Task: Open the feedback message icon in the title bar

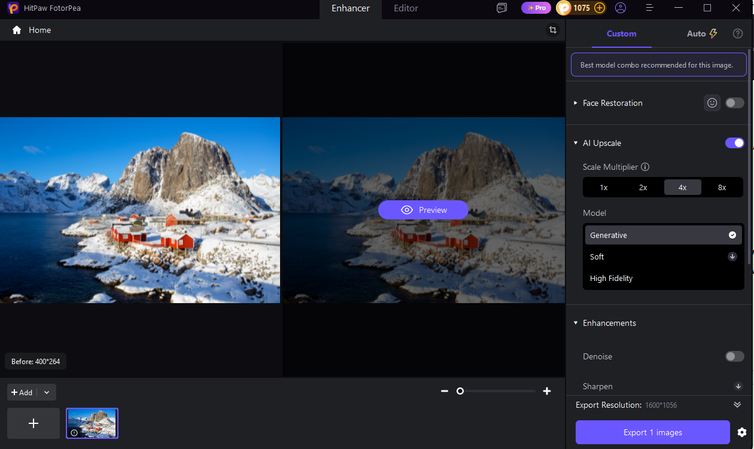Action: click(x=502, y=8)
